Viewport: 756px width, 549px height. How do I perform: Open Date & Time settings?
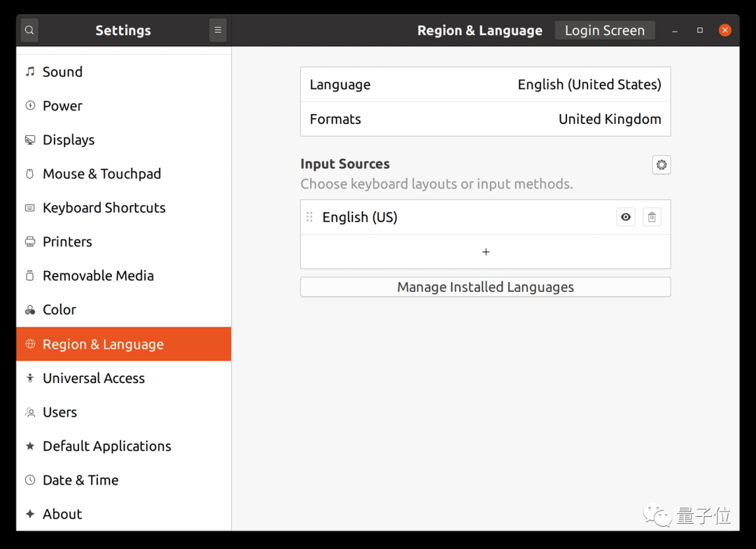[x=80, y=480]
